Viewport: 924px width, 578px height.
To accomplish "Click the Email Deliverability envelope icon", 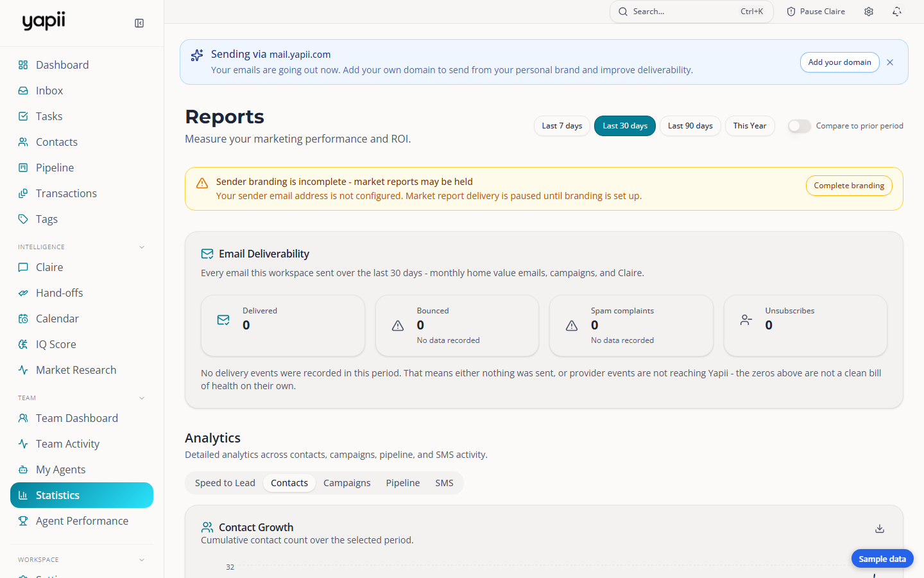I will click(x=207, y=254).
